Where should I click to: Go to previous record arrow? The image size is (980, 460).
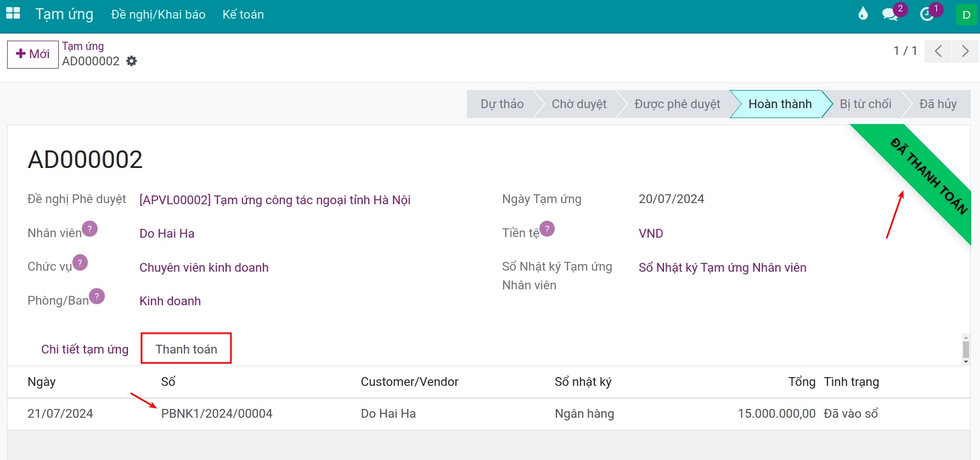pyautogui.click(x=938, y=51)
